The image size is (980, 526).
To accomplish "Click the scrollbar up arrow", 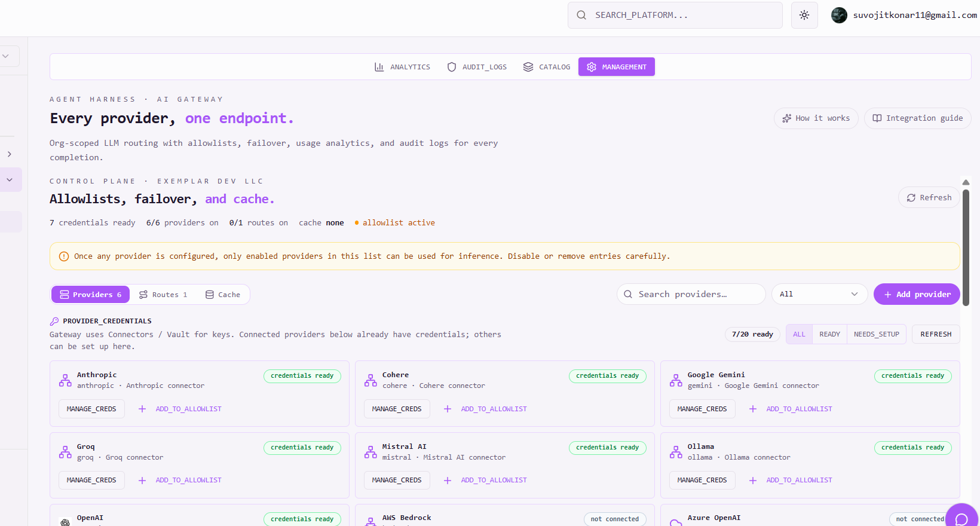I will (966, 182).
